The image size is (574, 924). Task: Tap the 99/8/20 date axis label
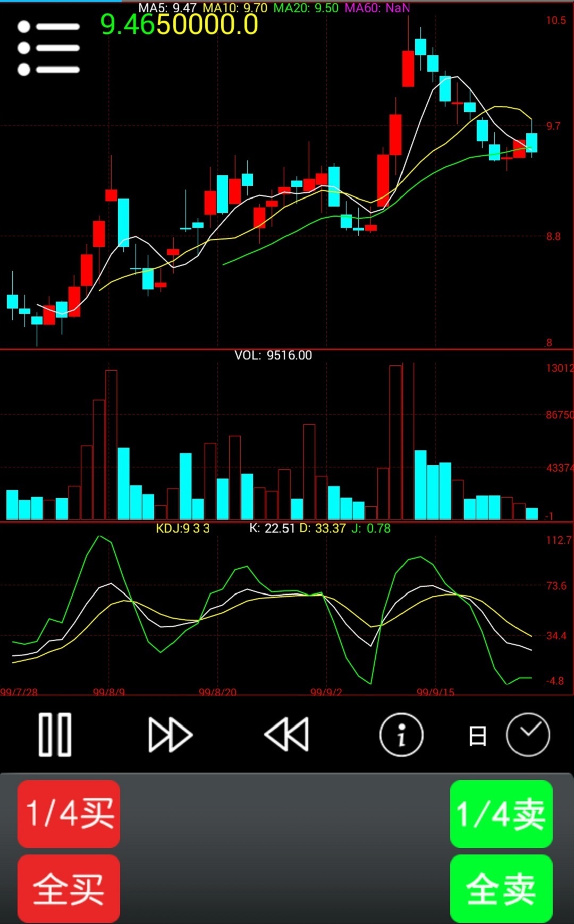[217, 691]
